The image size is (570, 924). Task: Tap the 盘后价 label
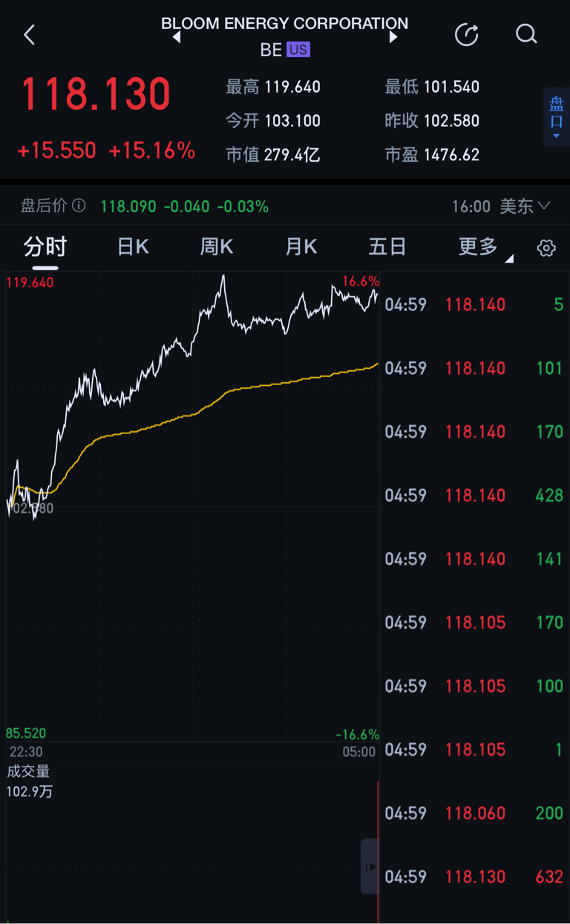pyautogui.click(x=45, y=206)
